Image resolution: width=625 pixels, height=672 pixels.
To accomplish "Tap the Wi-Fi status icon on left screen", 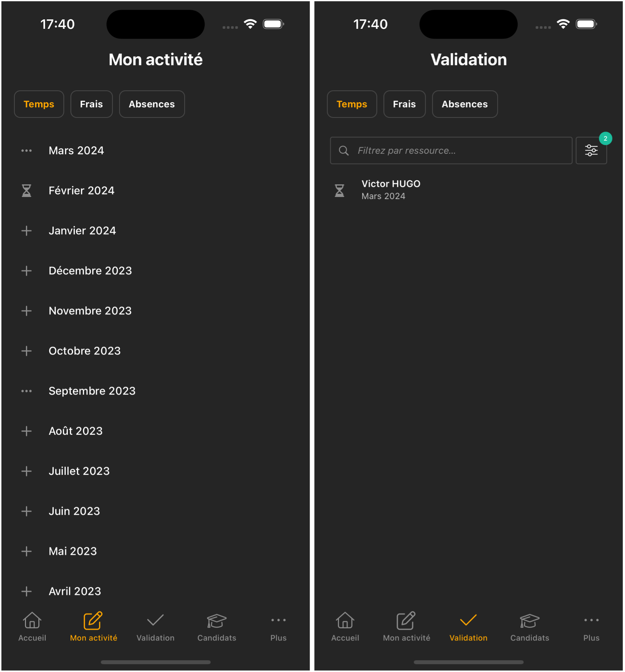I will pyautogui.click(x=250, y=24).
